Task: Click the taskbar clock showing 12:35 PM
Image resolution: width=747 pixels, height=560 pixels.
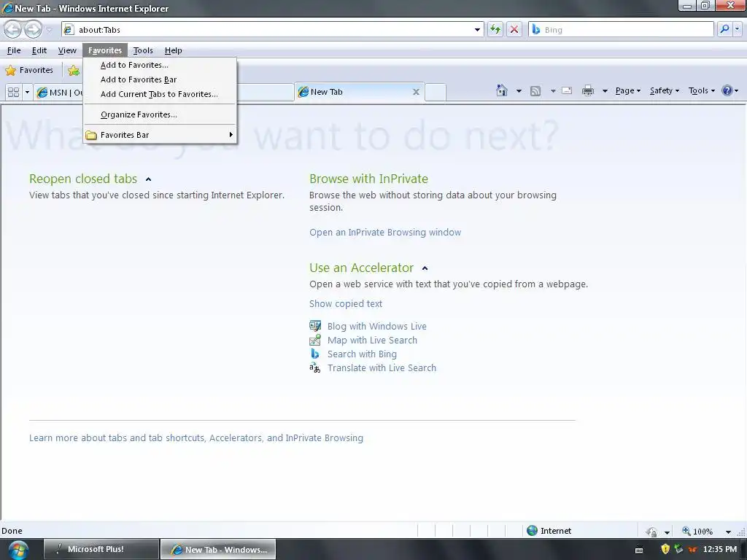Action: click(720, 549)
